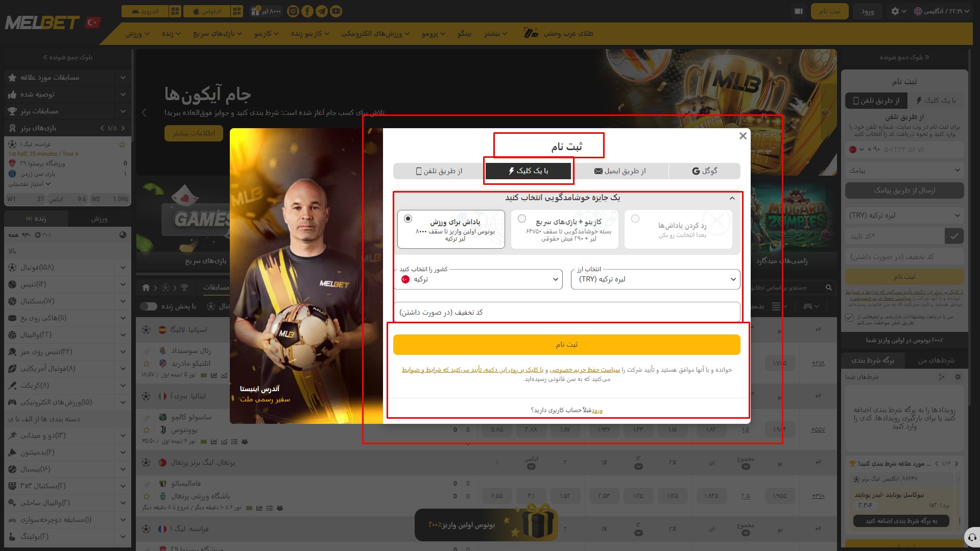Open the coupon ticket icon beside top ثبت نام

click(799, 11)
